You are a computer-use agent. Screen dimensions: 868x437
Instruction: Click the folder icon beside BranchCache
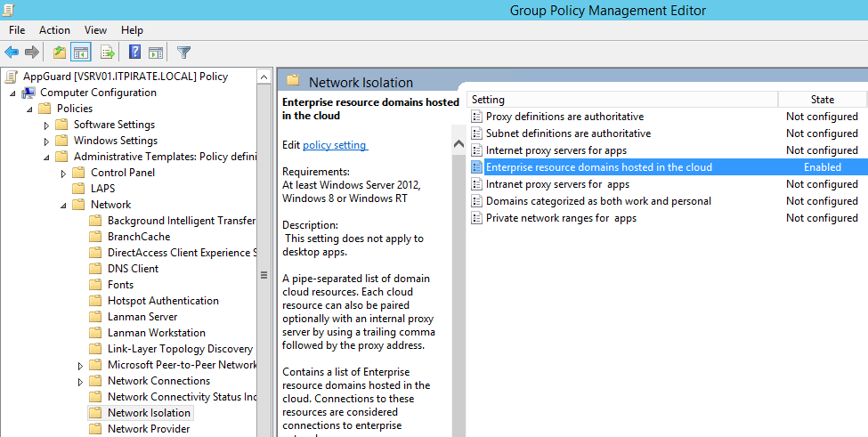(96, 236)
